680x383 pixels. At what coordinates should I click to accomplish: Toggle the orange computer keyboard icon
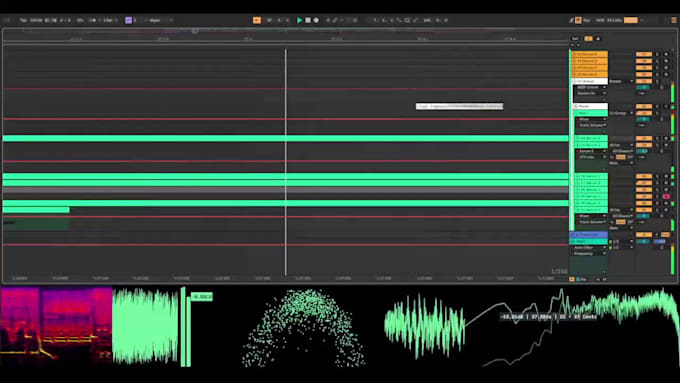(x=578, y=20)
